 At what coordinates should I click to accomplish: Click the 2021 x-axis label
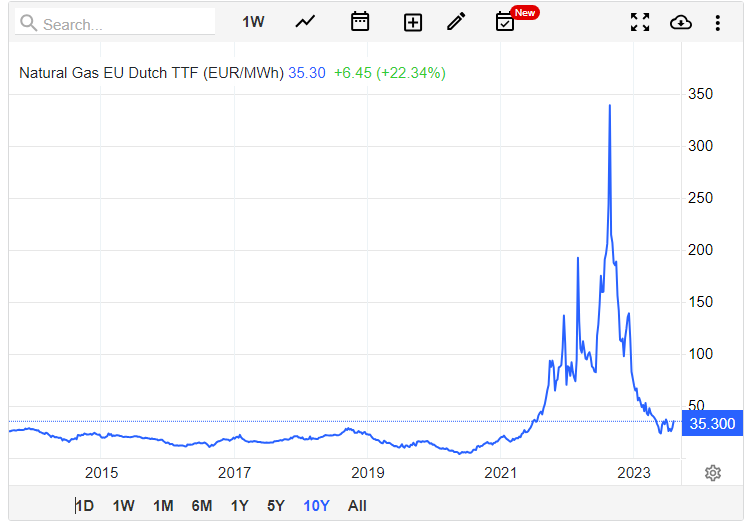pyautogui.click(x=501, y=472)
